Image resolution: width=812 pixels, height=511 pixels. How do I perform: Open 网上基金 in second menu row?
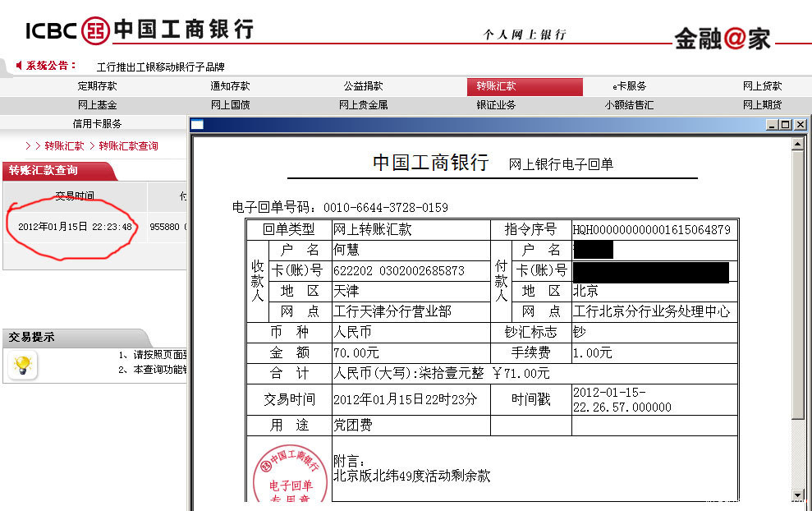tap(97, 104)
